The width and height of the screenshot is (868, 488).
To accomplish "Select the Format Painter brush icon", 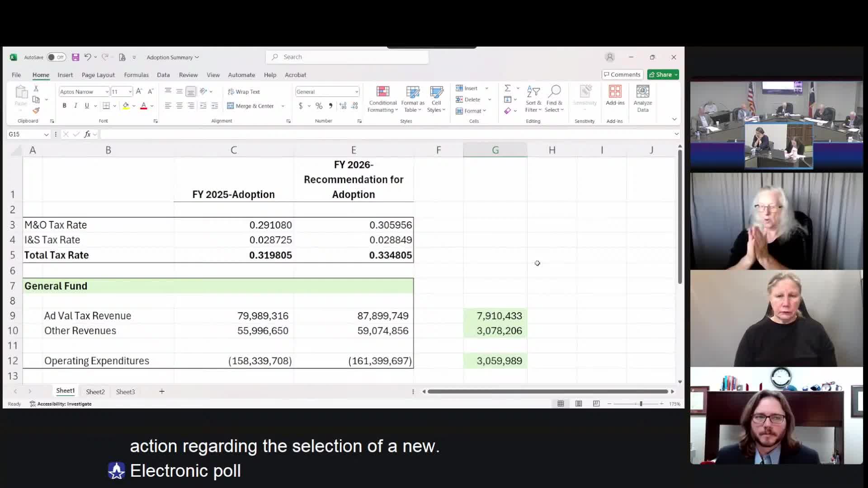I will pos(36,111).
